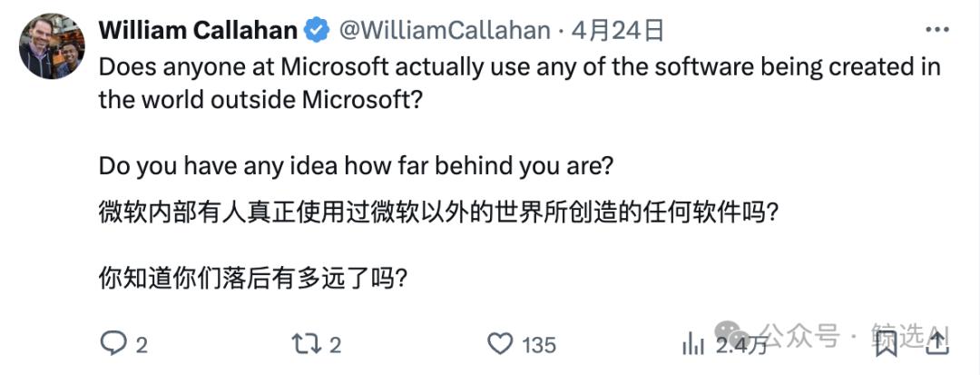Viewport: 980px width, 375px height.
Task: Open William Callahan's profile photo
Action: (52, 46)
